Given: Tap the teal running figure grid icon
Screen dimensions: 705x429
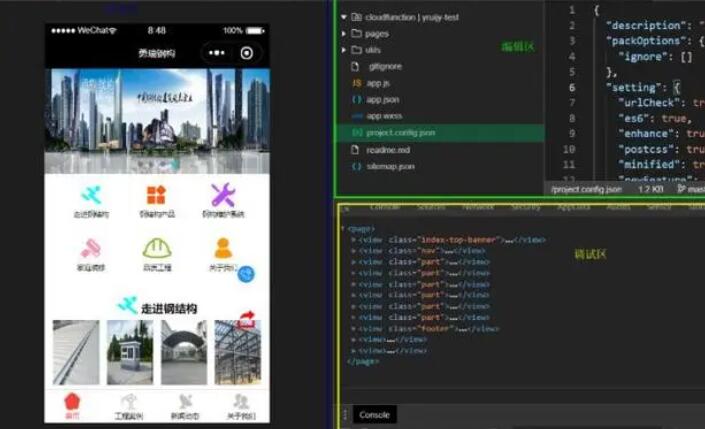Looking at the screenshot, I should click(91, 195).
